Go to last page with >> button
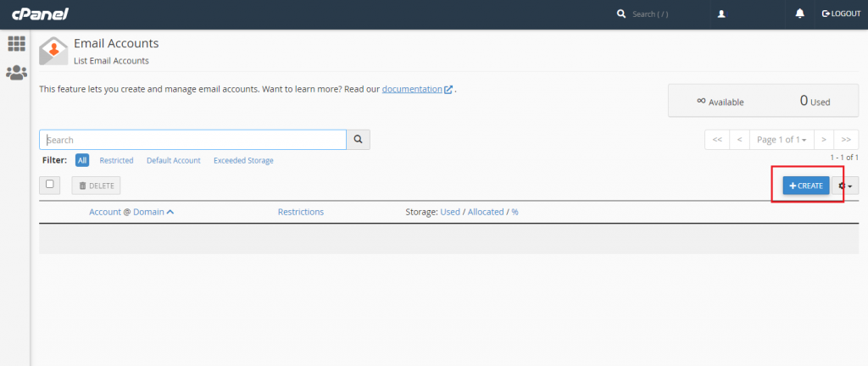 (846, 140)
